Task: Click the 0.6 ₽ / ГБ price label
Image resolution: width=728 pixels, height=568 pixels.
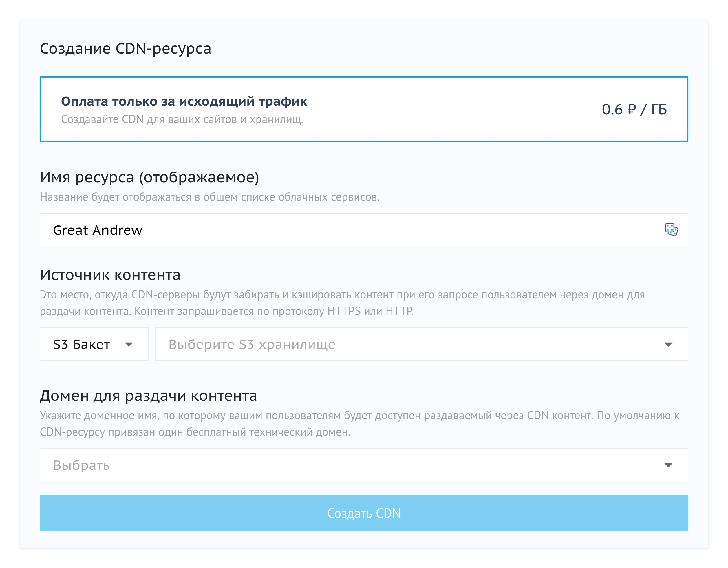Action: tap(634, 109)
